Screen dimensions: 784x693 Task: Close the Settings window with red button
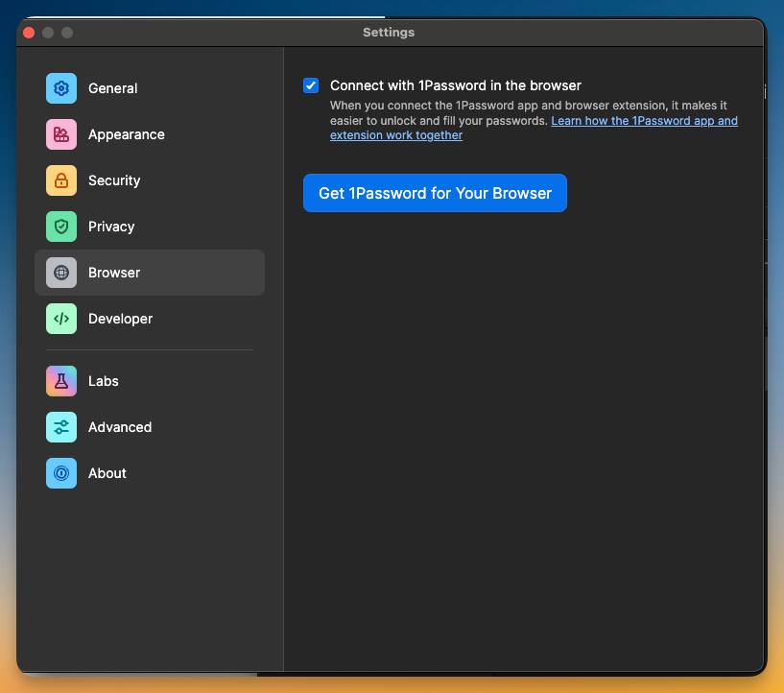pyautogui.click(x=29, y=33)
